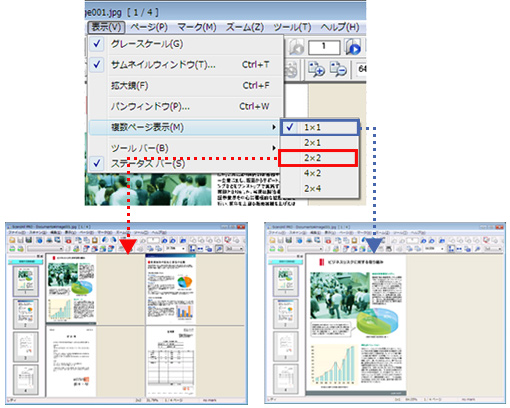Click last page icon in 1×1 window
The height and width of the screenshot is (408, 510).
coord(432,240)
